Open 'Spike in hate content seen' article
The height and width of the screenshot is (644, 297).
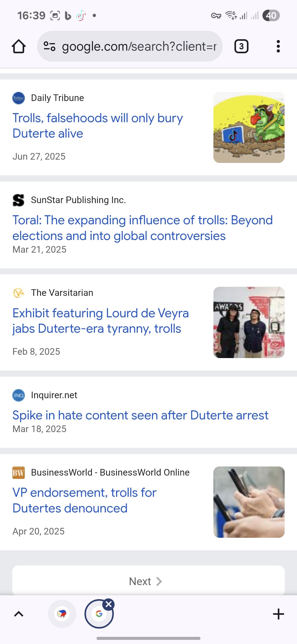click(140, 415)
